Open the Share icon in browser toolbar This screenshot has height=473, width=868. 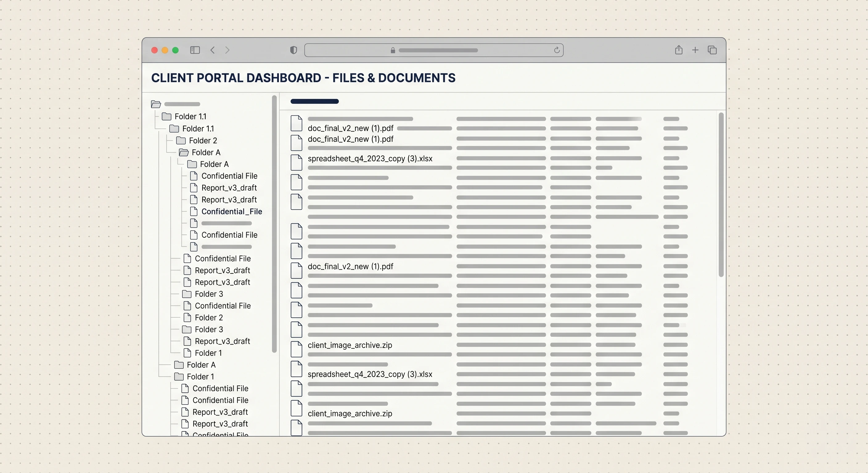679,50
